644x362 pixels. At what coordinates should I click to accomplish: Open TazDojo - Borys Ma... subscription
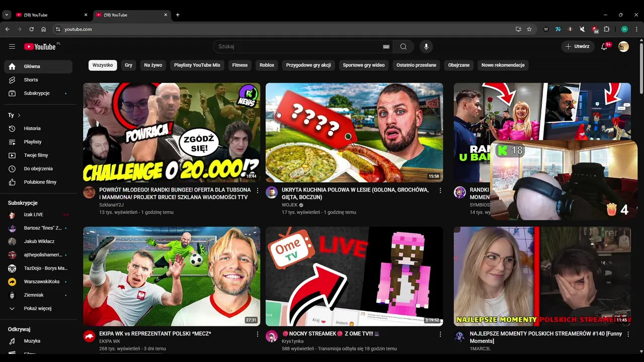[x=38, y=268]
